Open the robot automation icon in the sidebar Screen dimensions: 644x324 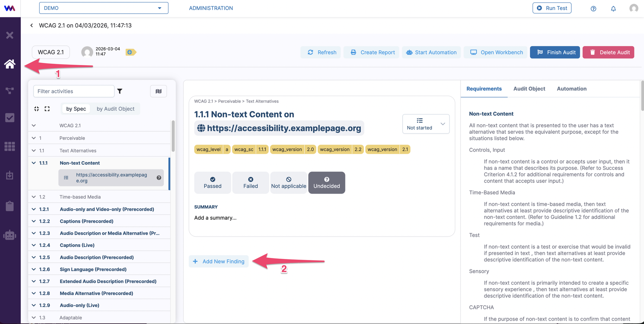pos(10,235)
